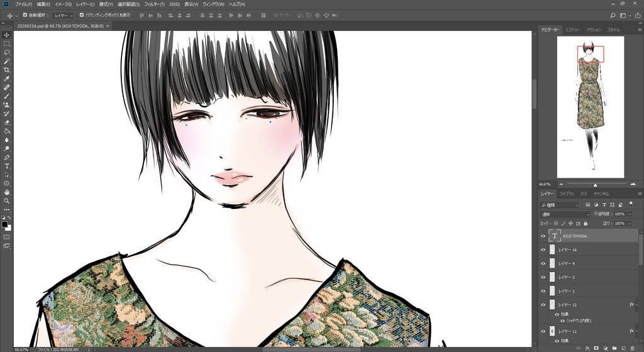Select the Zoom tool
The height and width of the screenshot is (352, 644).
click(6, 201)
